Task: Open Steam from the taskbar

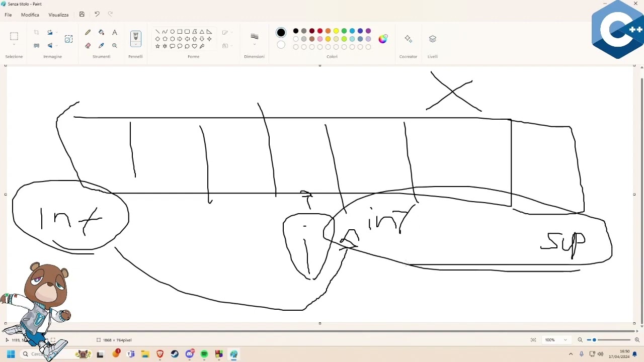Action: [175, 354]
